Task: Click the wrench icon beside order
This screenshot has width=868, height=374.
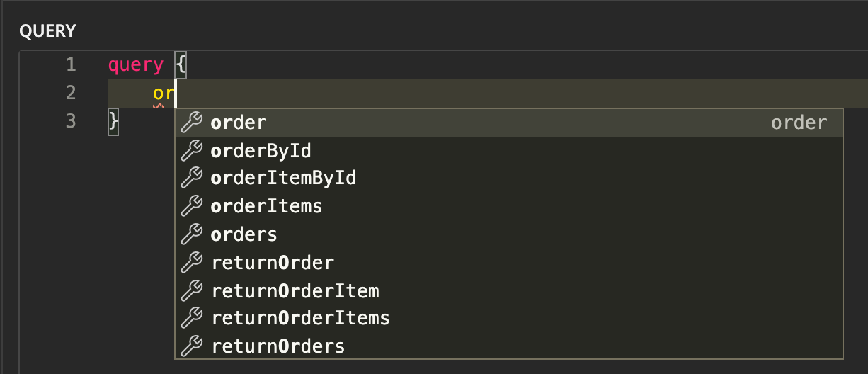Action: (192, 123)
